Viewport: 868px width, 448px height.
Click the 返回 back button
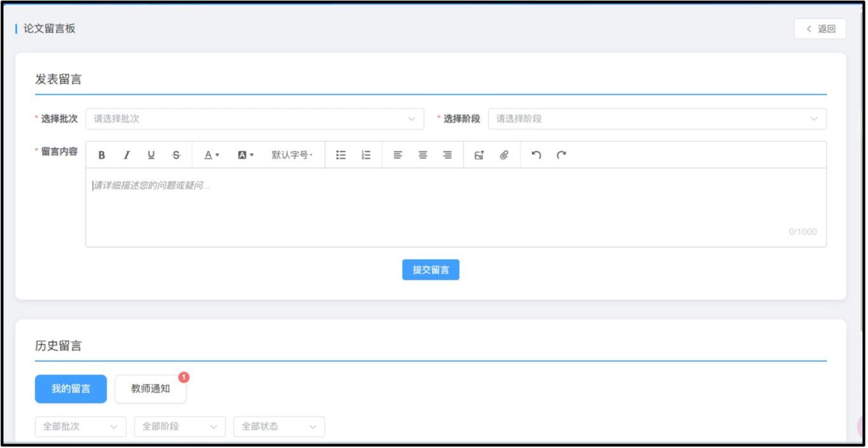[x=820, y=29]
